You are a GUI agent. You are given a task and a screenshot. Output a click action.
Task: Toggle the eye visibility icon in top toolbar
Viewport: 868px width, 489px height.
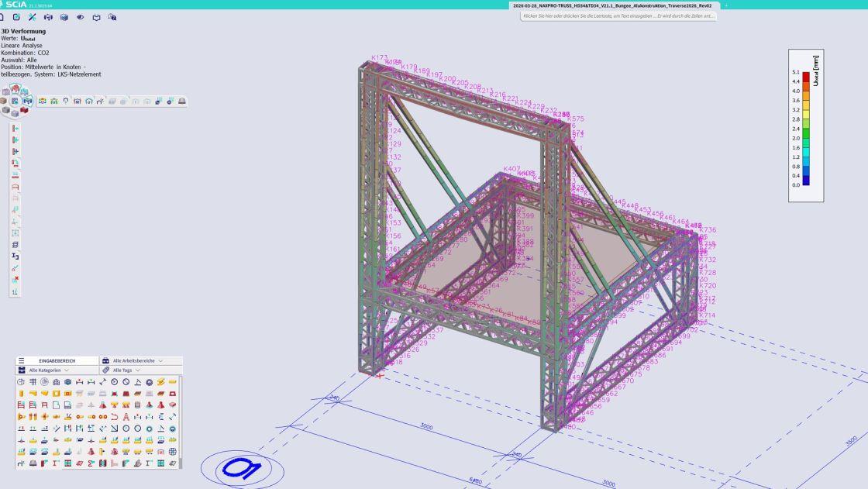pos(80,16)
